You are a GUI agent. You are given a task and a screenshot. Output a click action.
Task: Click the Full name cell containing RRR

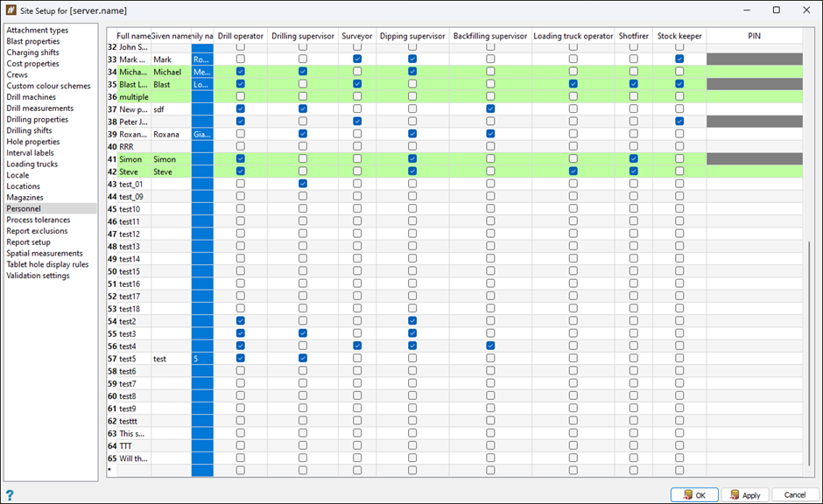coord(133,147)
